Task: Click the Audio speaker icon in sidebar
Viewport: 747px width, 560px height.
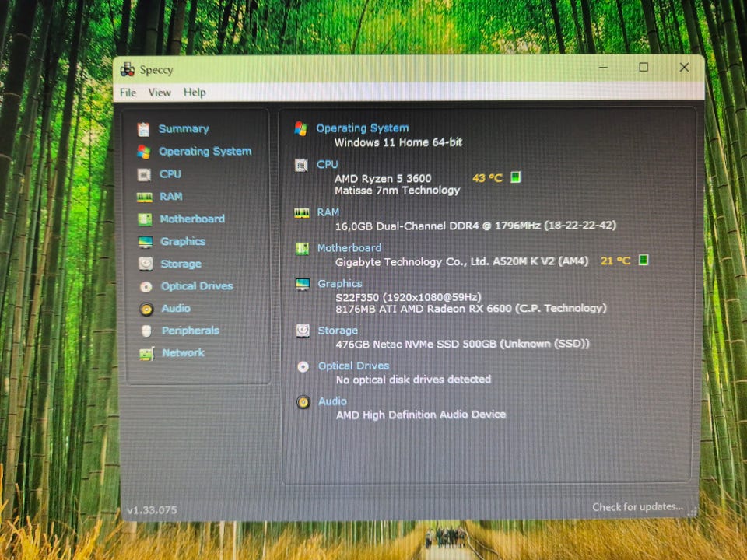Action: coord(146,309)
